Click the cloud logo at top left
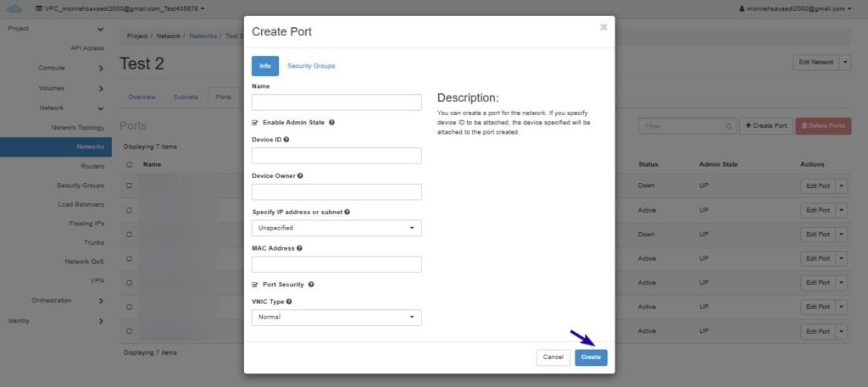 point(14,8)
